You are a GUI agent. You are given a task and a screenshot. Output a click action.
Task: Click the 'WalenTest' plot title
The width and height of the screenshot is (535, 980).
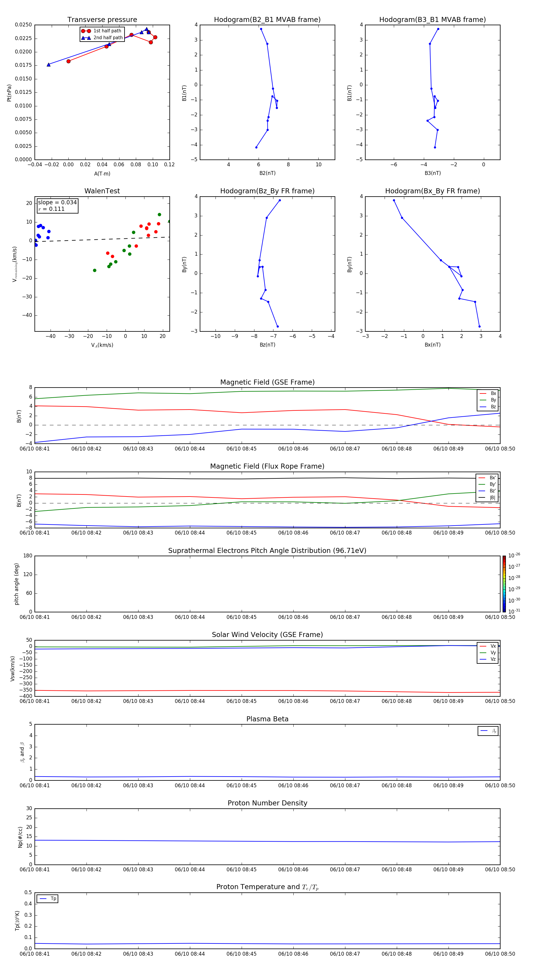pos(102,191)
